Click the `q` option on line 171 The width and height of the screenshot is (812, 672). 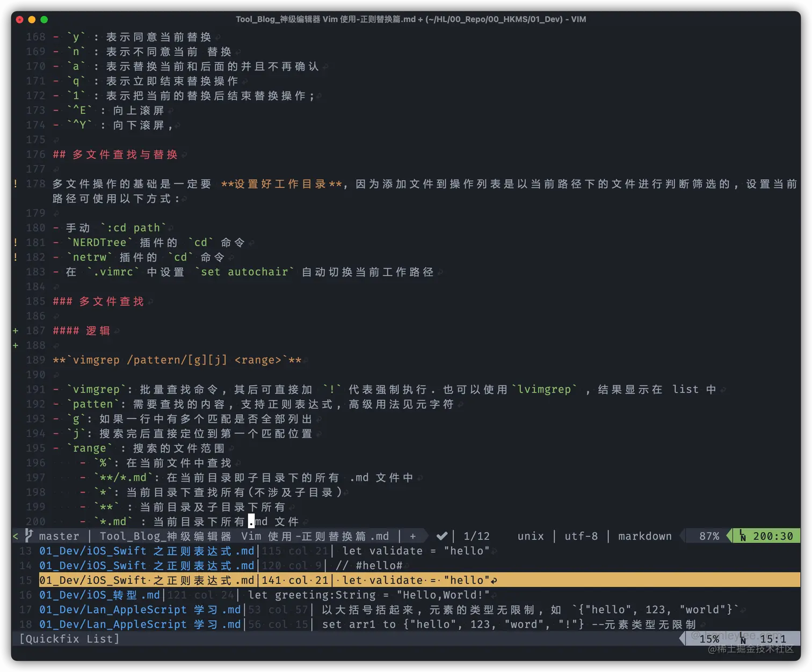(x=76, y=81)
